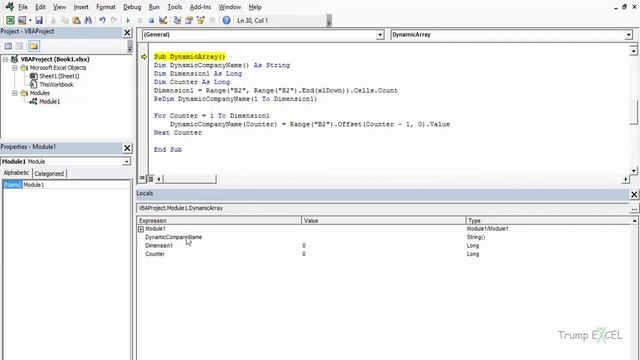Toggle Design Mode icon
The width and height of the screenshot is (640, 360).
coord(163,20)
